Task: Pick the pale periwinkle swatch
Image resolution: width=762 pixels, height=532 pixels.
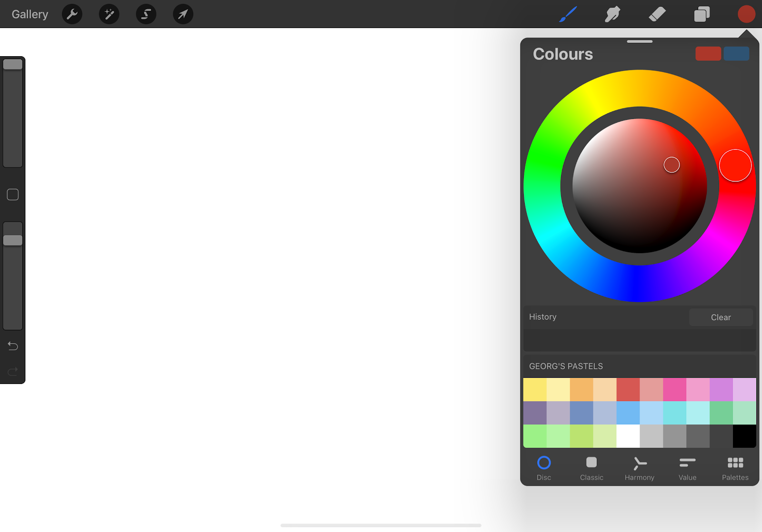Action: pos(605,413)
